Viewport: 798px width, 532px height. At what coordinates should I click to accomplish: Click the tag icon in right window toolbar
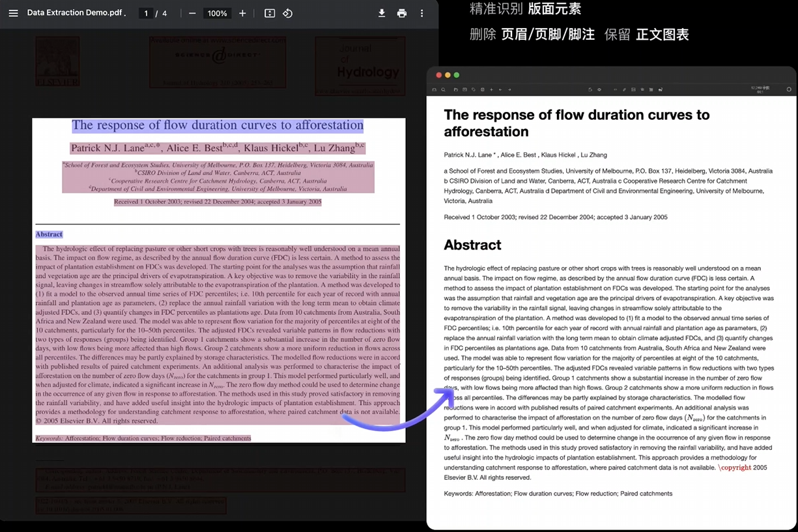pos(474,89)
